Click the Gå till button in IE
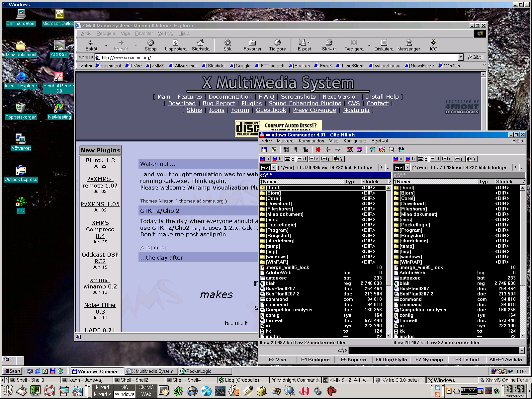The width and height of the screenshot is (532, 399). tap(476, 57)
